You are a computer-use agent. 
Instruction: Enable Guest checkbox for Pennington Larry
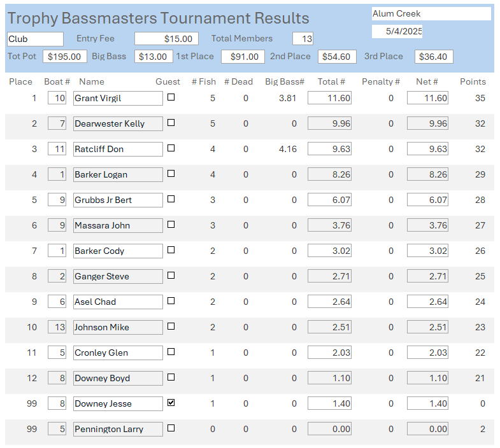click(x=171, y=428)
